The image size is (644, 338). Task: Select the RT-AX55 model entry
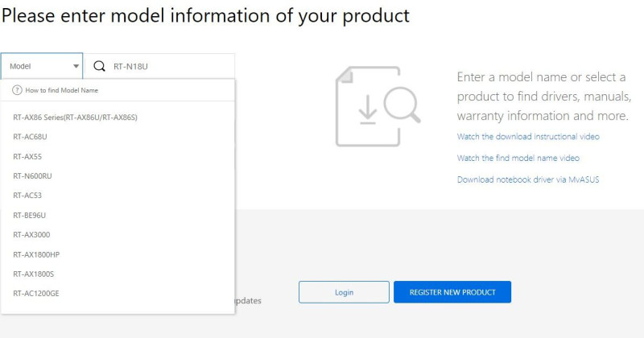point(27,156)
